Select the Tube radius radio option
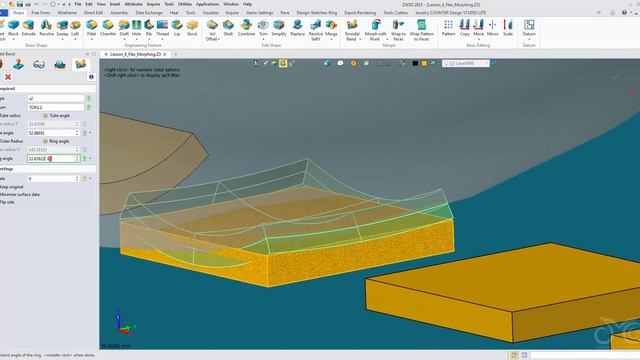This screenshot has height=360, width=640. pyautogui.click(x=10, y=116)
